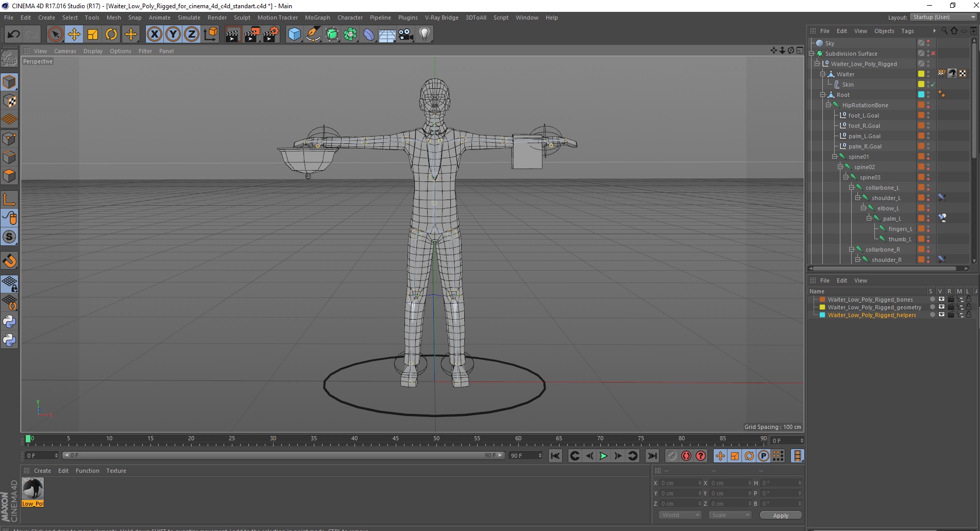Open viewport Cameras menu
Screen dimensions: 980x531
coord(65,51)
